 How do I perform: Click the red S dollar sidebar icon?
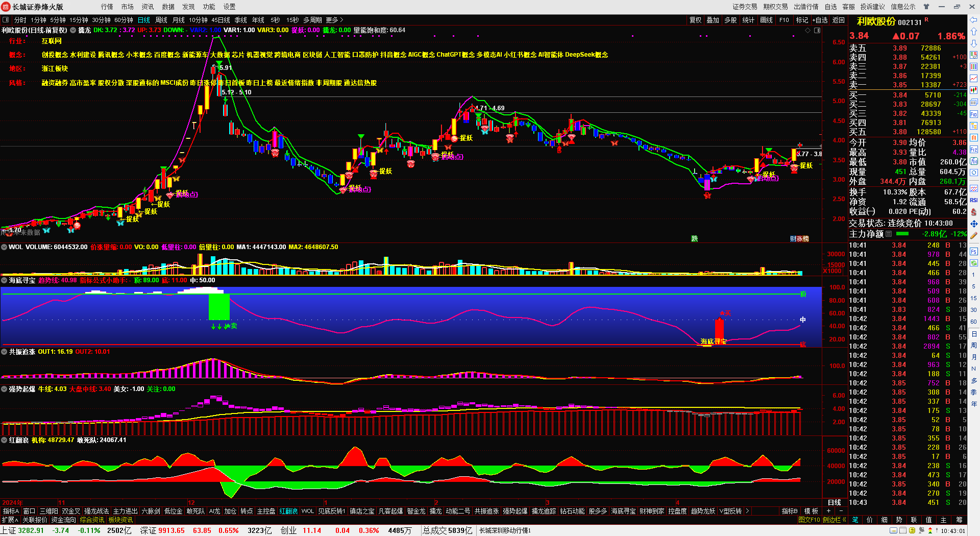point(974,212)
